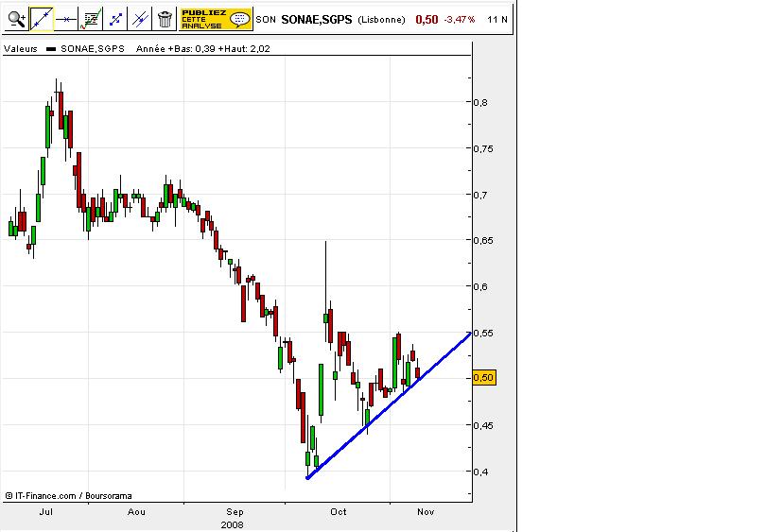Click the Oct label on time axis
Viewport: 766px width, 532px height.
pyautogui.click(x=338, y=512)
